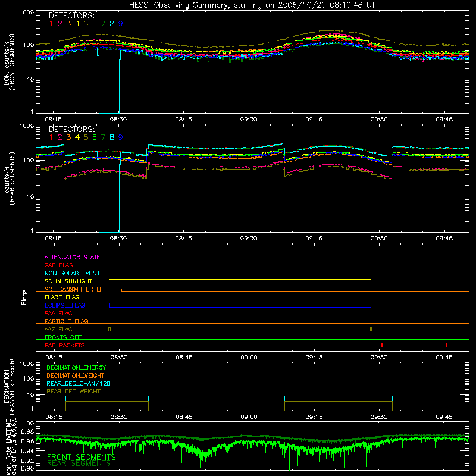476x476 pixels.
Task: Pick detector 5 in front segments legend
Action: pyautogui.click(x=86, y=24)
